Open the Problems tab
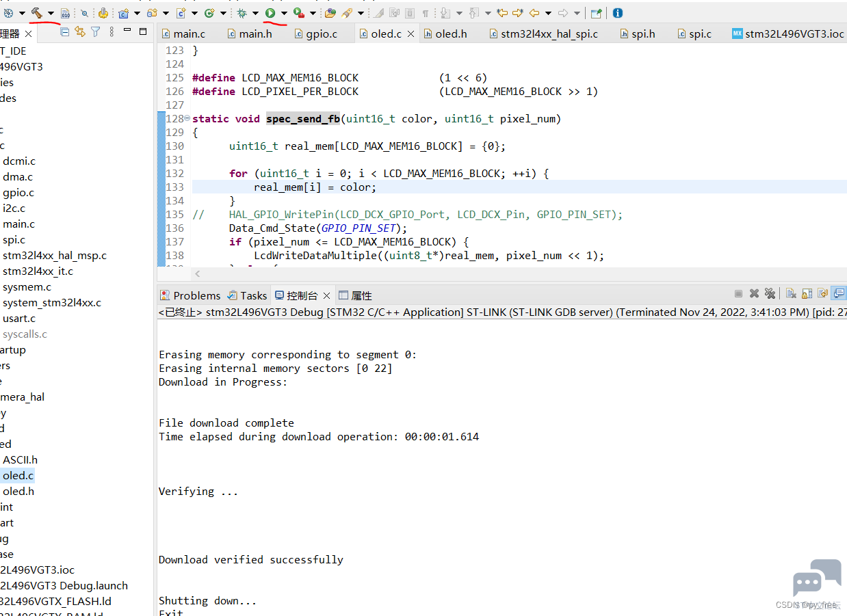The height and width of the screenshot is (616, 847). [190, 295]
